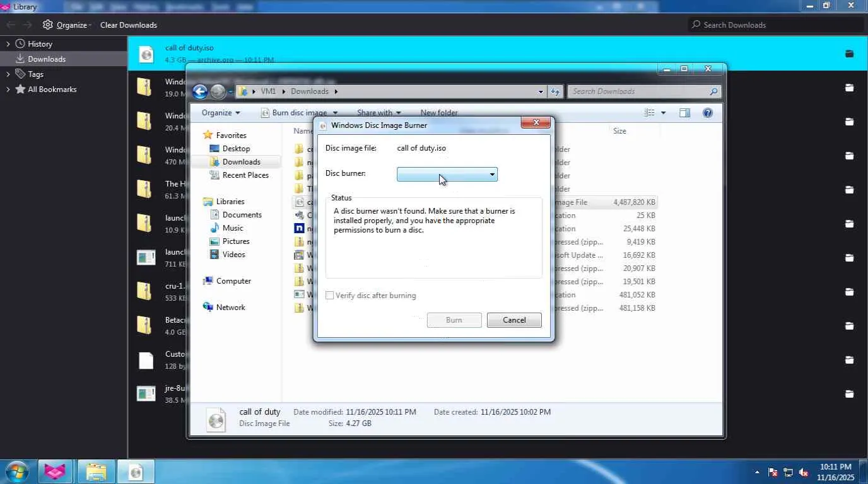Viewport: 868px width, 484px height.
Task: Click the Burn button in the dialog
Action: point(454,320)
